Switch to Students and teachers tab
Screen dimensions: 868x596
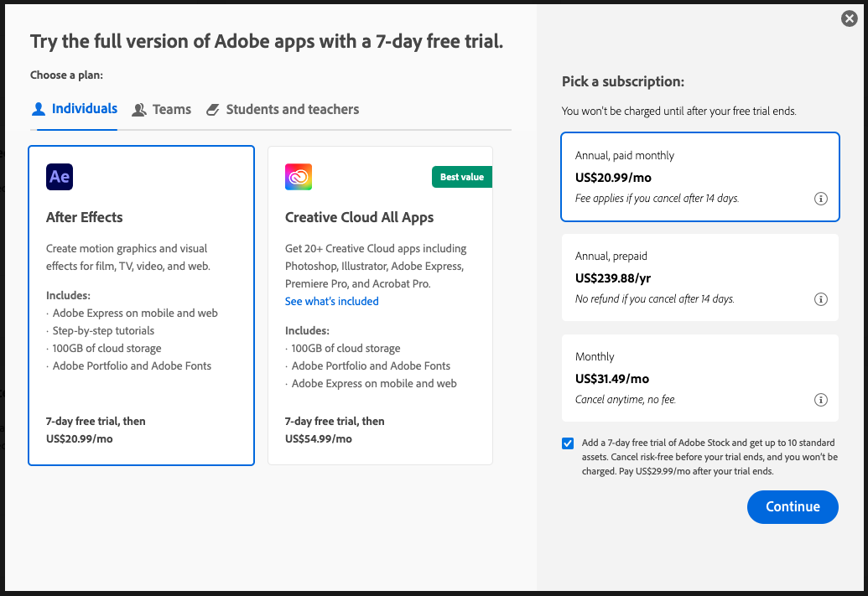coord(283,110)
